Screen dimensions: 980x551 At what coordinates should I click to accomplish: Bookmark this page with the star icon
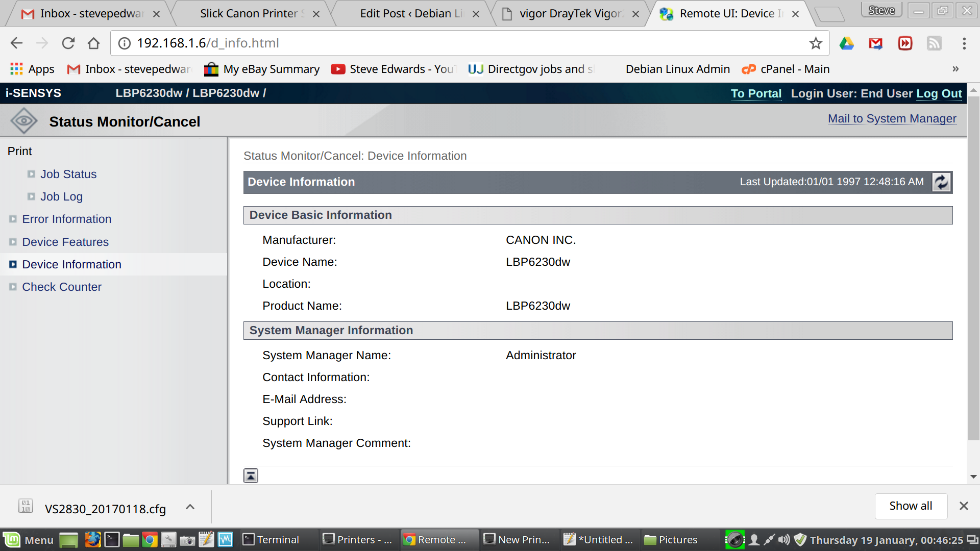click(816, 43)
